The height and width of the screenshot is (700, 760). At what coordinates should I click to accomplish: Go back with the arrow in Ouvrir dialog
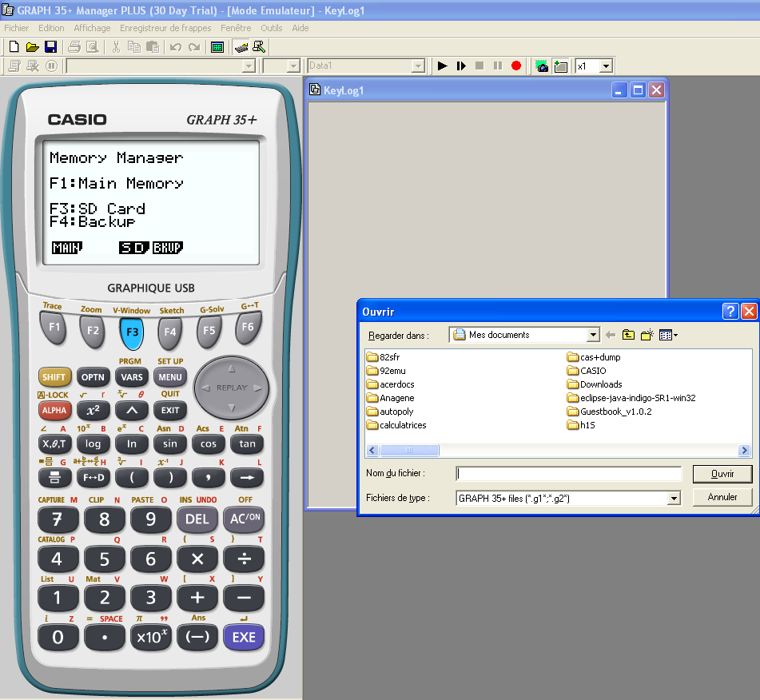(611, 335)
